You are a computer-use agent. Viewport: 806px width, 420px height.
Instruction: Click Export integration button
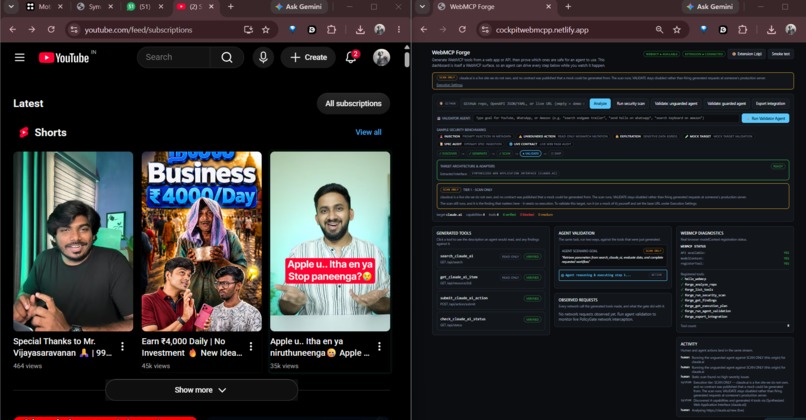click(771, 103)
